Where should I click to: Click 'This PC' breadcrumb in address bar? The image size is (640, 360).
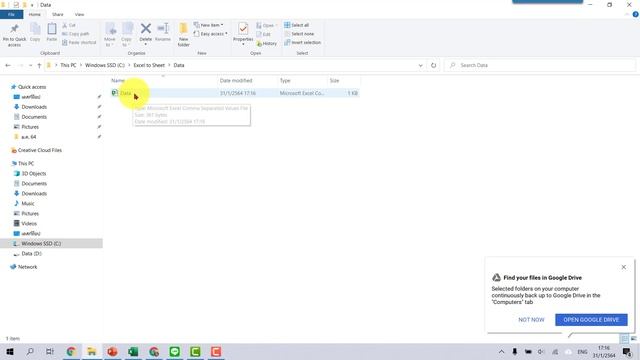click(x=68, y=65)
